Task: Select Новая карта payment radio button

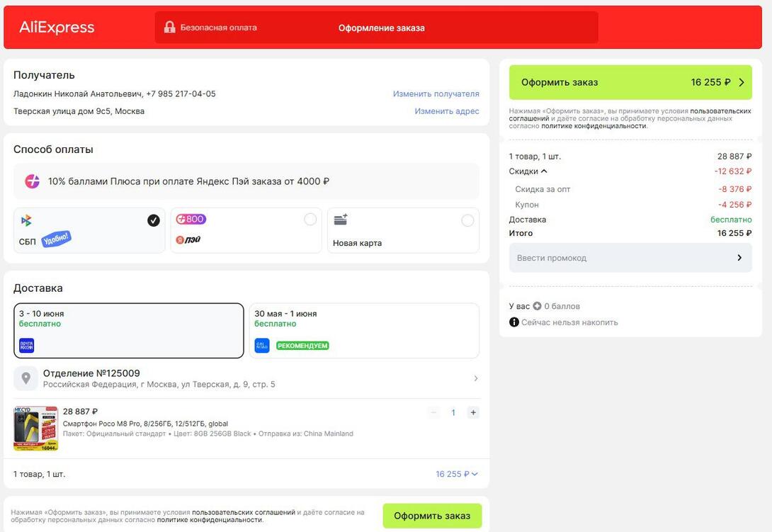Action: tap(467, 221)
